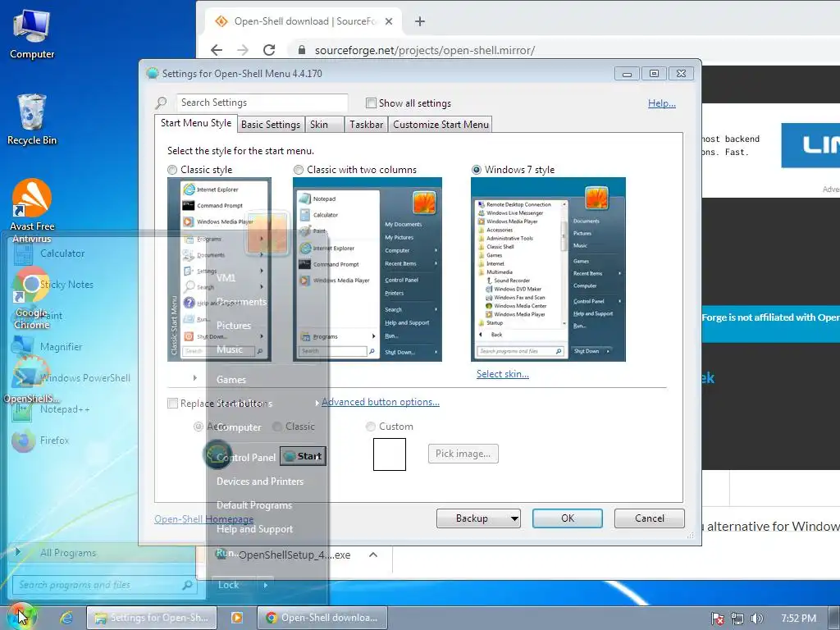Open the Select skin... link
Screen dimensions: 840x630
[503, 374]
